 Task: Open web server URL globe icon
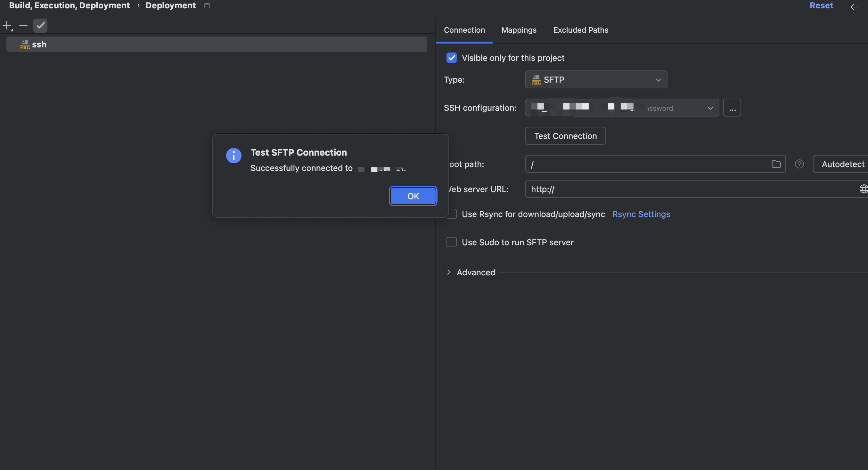pos(863,189)
